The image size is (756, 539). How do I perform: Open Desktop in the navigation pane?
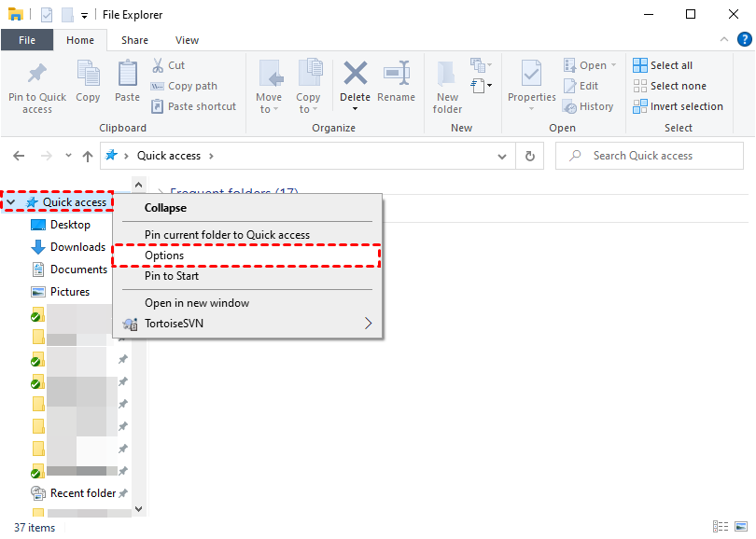click(x=70, y=225)
